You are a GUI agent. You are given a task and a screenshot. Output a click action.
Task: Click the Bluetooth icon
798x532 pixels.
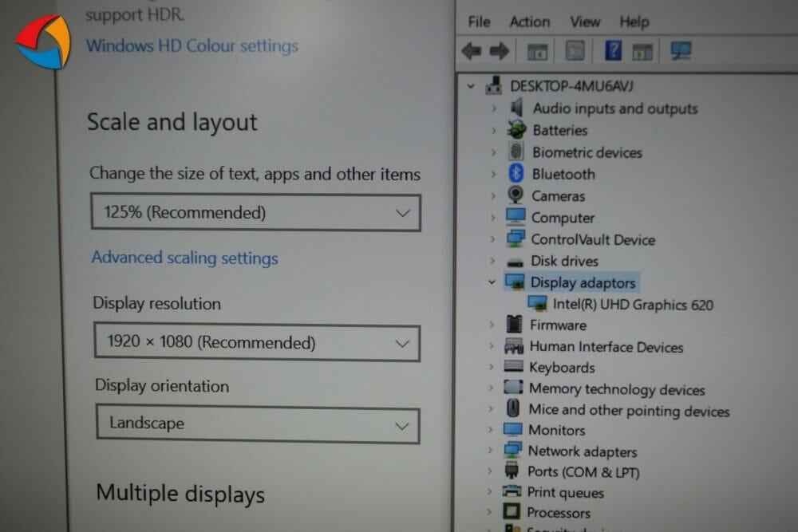pos(516,173)
